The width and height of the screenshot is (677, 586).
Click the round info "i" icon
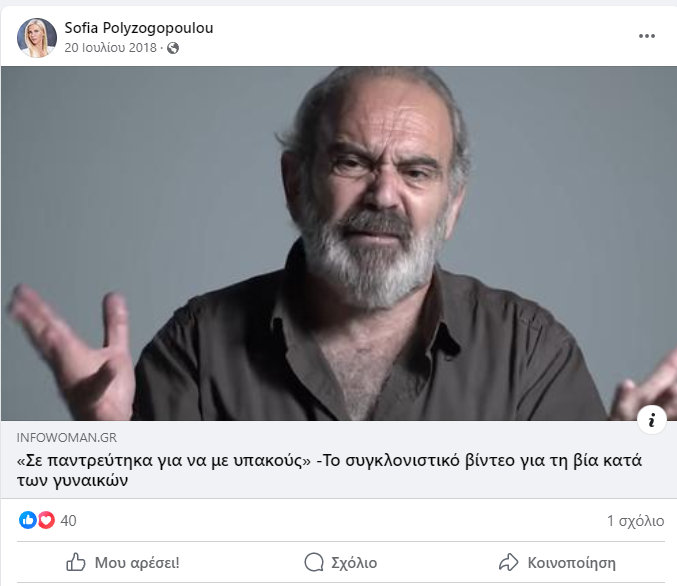click(652, 419)
